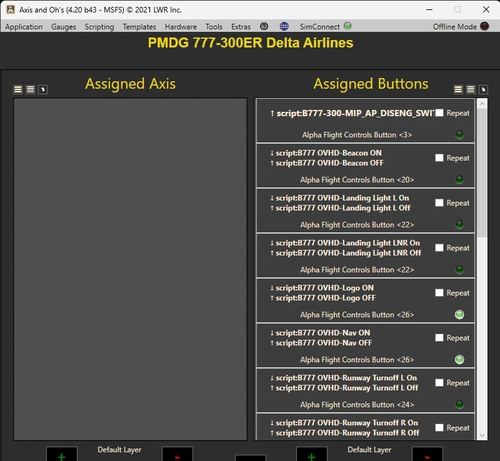
Task: Select script B777 OVHD-Beacon ON entry
Action: pyautogui.click(x=326, y=153)
